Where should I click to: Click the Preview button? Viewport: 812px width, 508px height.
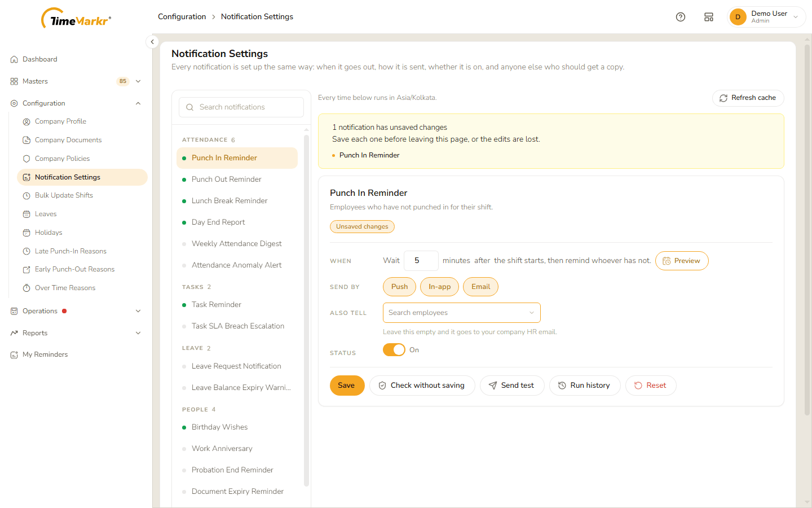click(682, 261)
